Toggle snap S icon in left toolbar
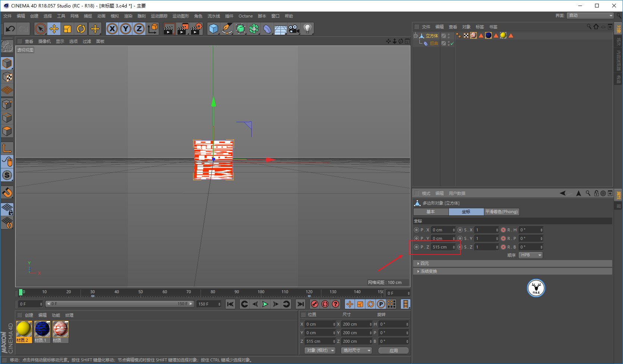Viewport: 623px width, 364px height. 7,175
